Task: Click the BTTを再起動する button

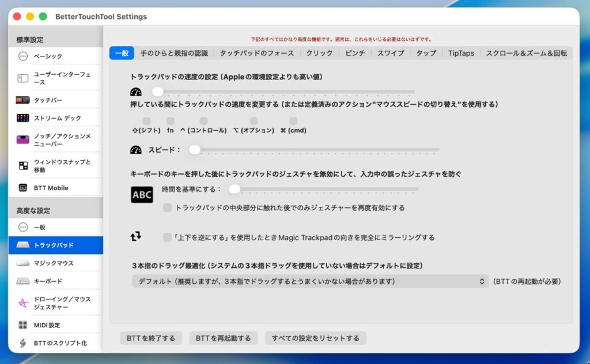Action: click(223, 338)
